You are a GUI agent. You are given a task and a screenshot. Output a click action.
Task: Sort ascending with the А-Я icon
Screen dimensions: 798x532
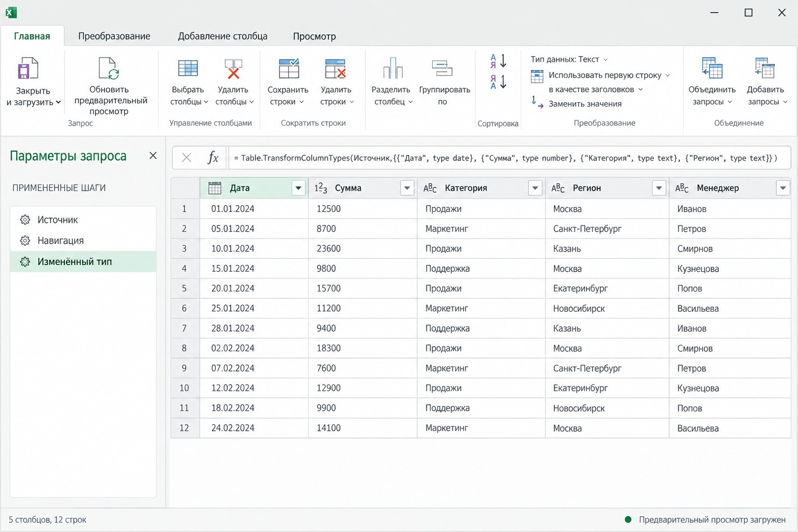[x=498, y=61]
